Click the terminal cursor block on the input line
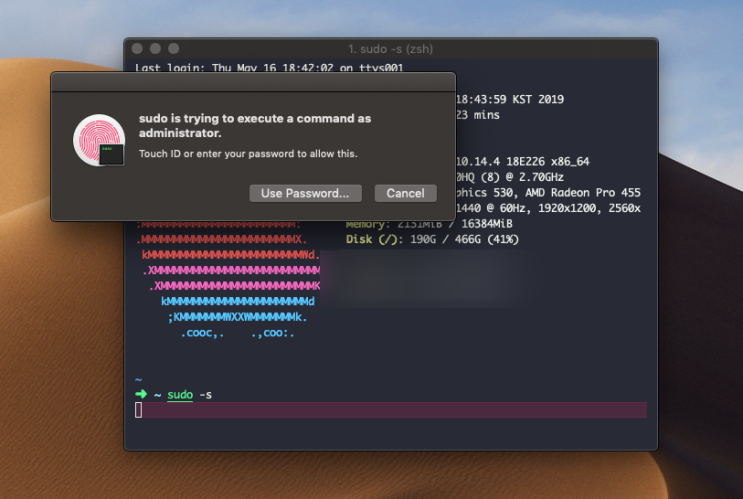743x499 pixels. pyautogui.click(x=138, y=410)
